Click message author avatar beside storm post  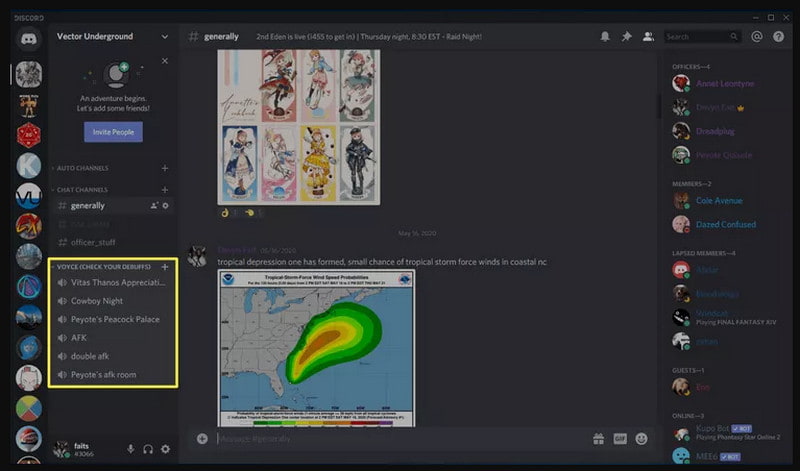pyautogui.click(x=197, y=256)
